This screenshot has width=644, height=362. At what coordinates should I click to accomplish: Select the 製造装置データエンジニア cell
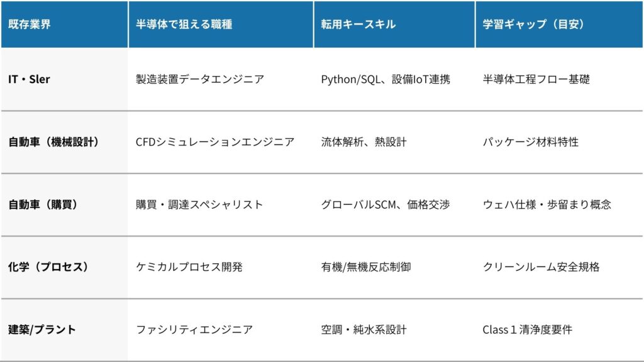200,80
